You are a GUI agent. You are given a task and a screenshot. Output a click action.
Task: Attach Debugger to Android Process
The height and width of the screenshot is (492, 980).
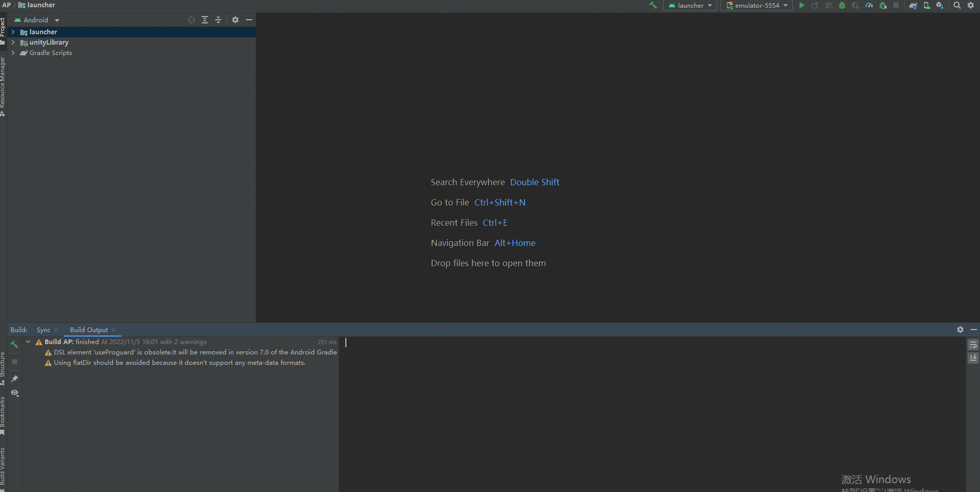click(883, 5)
